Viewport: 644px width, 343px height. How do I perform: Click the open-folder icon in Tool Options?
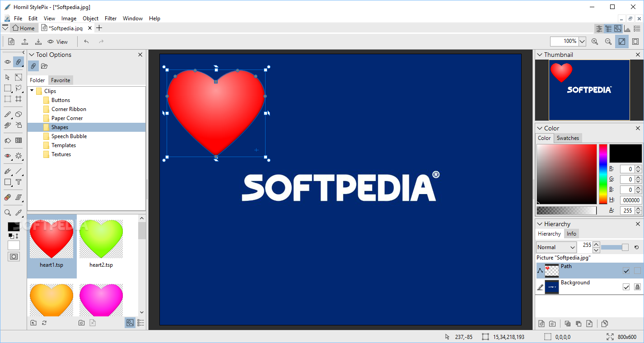(x=44, y=66)
